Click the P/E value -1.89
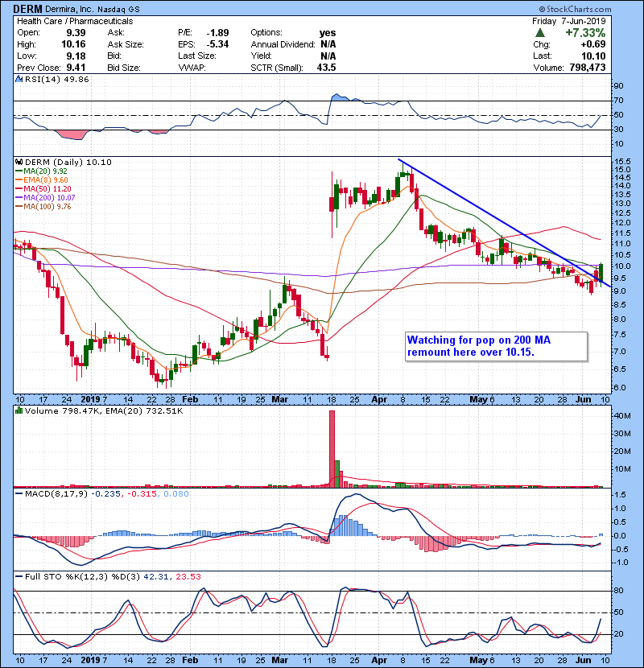Screen dimensions: 644x668 pos(218,33)
